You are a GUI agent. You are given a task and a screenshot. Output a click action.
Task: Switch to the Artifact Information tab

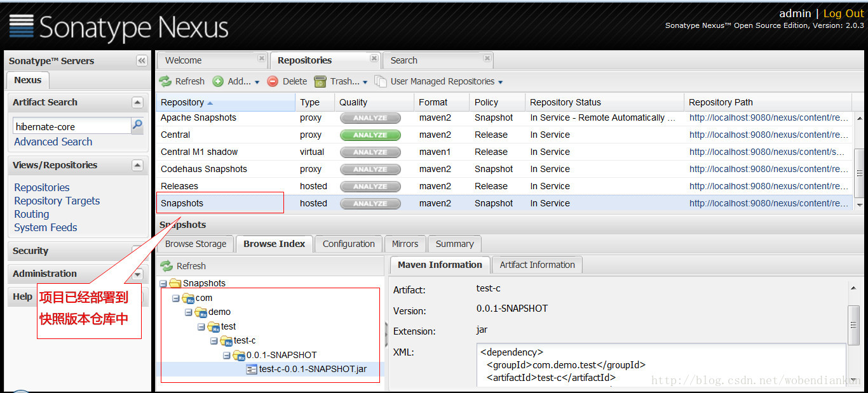[537, 265]
